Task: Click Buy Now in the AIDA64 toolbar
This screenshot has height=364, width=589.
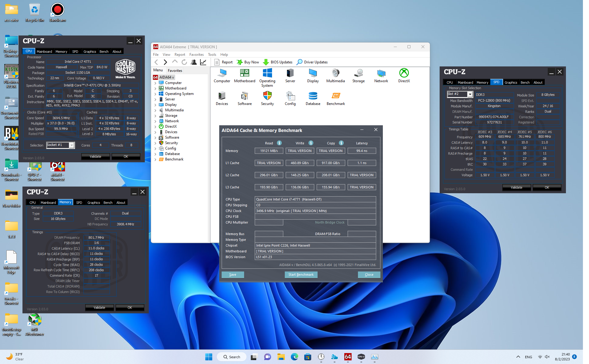Action: tap(248, 62)
